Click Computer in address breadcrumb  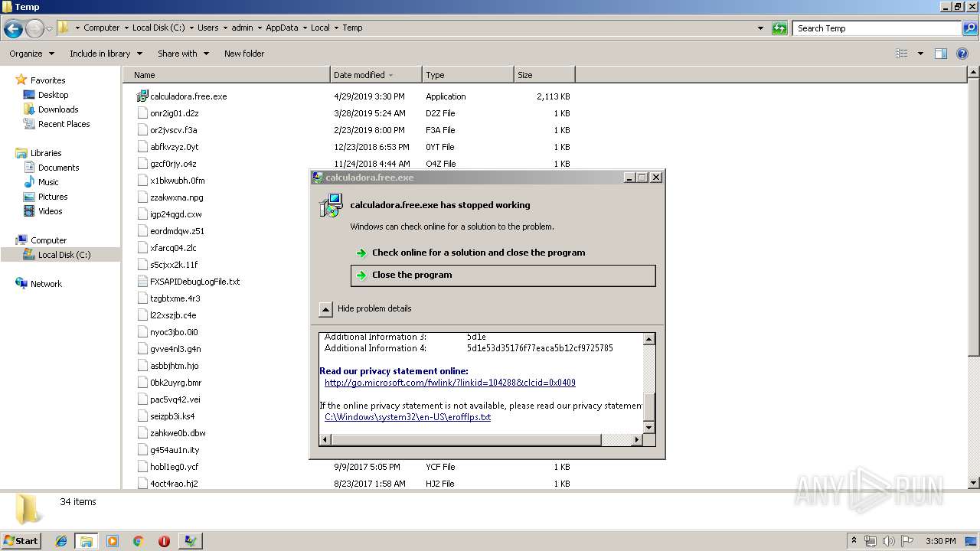pos(101,28)
